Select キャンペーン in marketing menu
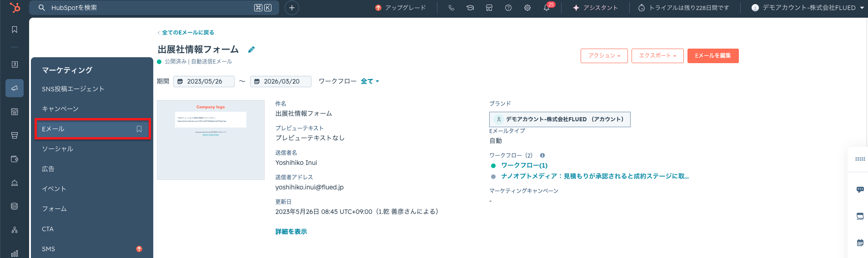Viewport: 868px width, 258px height. pyautogui.click(x=60, y=109)
